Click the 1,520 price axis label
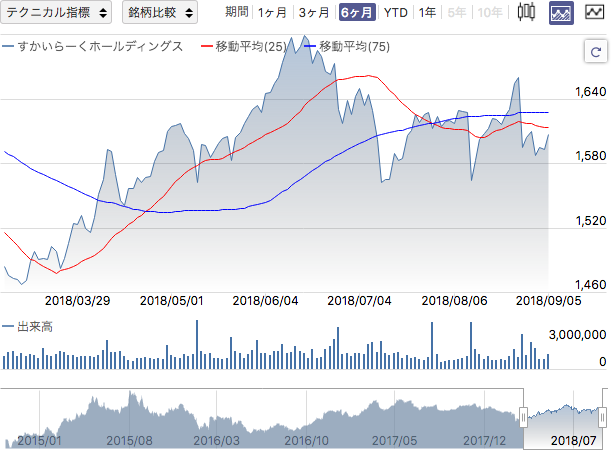The width and height of the screenshot is (612, 451). [x=591, y=221]
